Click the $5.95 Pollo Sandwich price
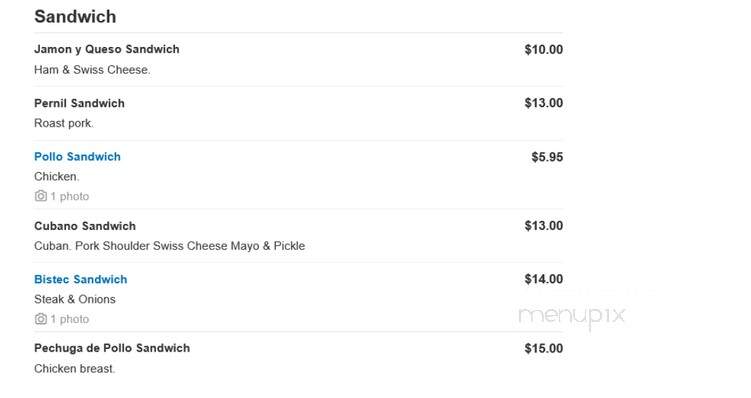751x398 pixels. 547,157
